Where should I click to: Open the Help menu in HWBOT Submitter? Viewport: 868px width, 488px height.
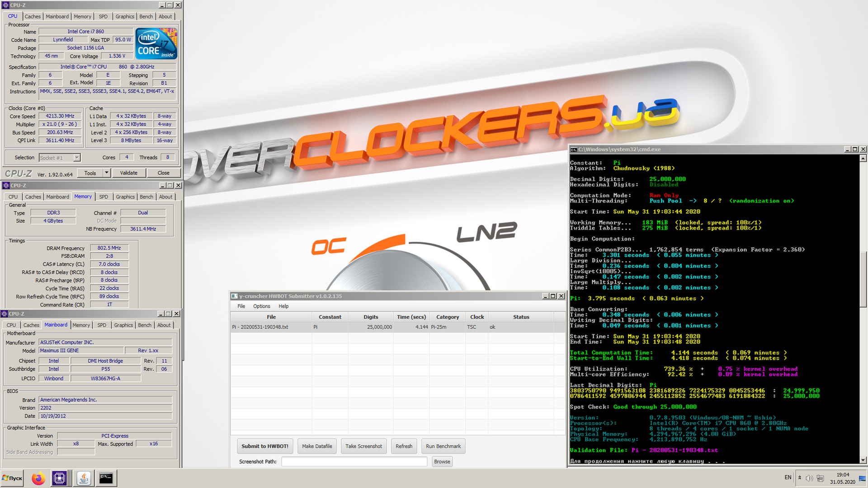pyautogui.click(x=283, y=306)
